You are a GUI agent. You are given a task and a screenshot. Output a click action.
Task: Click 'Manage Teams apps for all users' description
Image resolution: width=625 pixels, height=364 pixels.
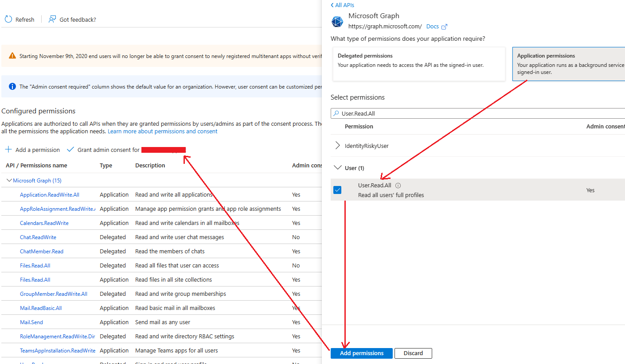click(176, 350)
